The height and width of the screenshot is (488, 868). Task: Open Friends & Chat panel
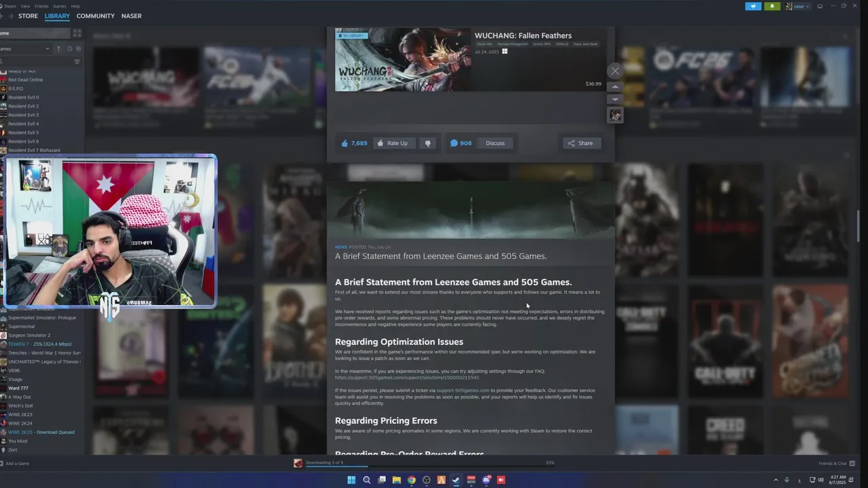(836, 464)
